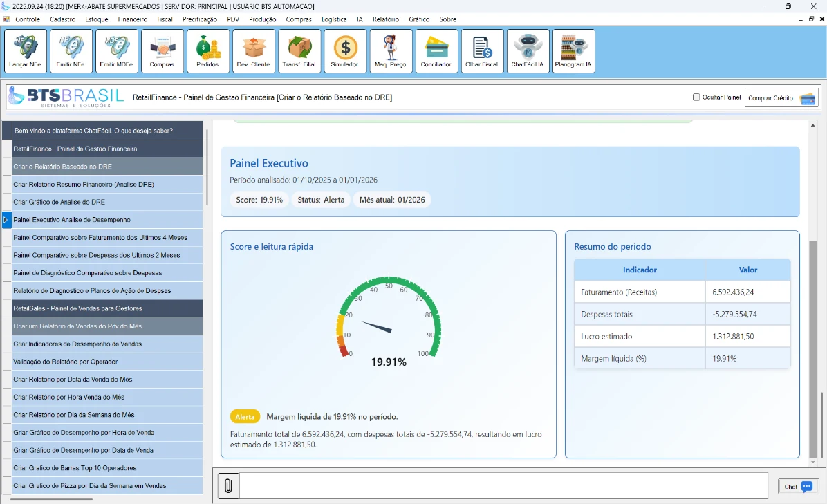Select Painel Executivo Analise de Desempenho

coord(108,220)
